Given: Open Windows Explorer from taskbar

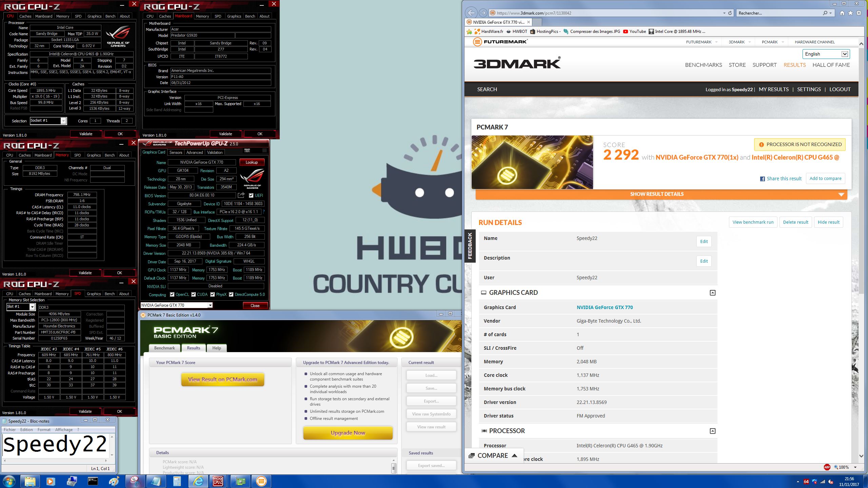Looking at the screenshot, I should coord(30,481).
